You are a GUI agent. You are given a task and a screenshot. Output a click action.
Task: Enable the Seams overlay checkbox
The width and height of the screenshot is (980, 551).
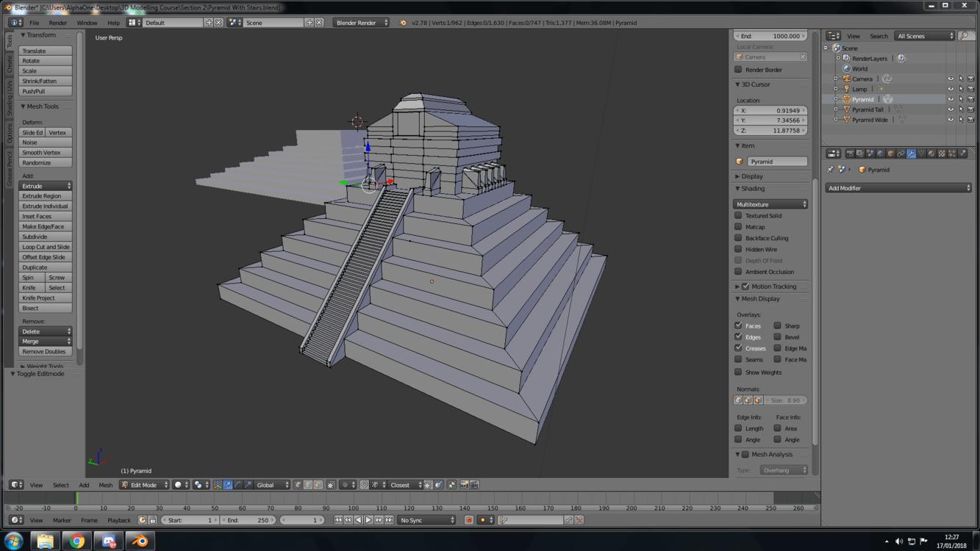(x=738, y=359)
